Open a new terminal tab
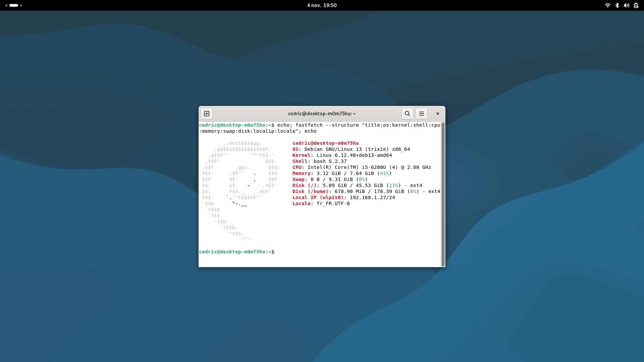This screenshot has width=644, height=362. 207,114
